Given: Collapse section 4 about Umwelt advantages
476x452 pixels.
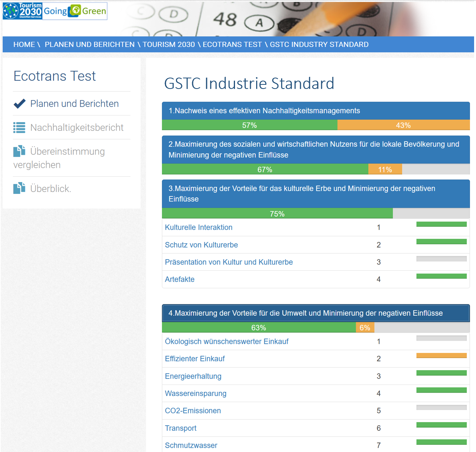Looking at the screenshot, I should [x=305, y=313].
